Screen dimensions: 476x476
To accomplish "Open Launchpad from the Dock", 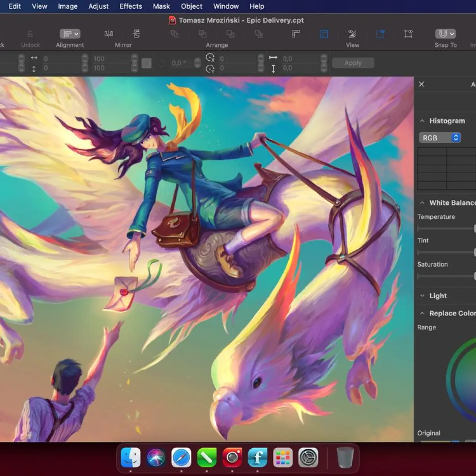I will (283, 457).
